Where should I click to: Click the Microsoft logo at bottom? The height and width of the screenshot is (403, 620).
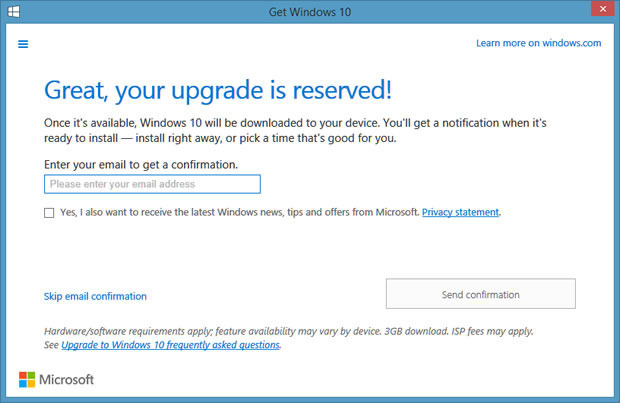(56, 380)
